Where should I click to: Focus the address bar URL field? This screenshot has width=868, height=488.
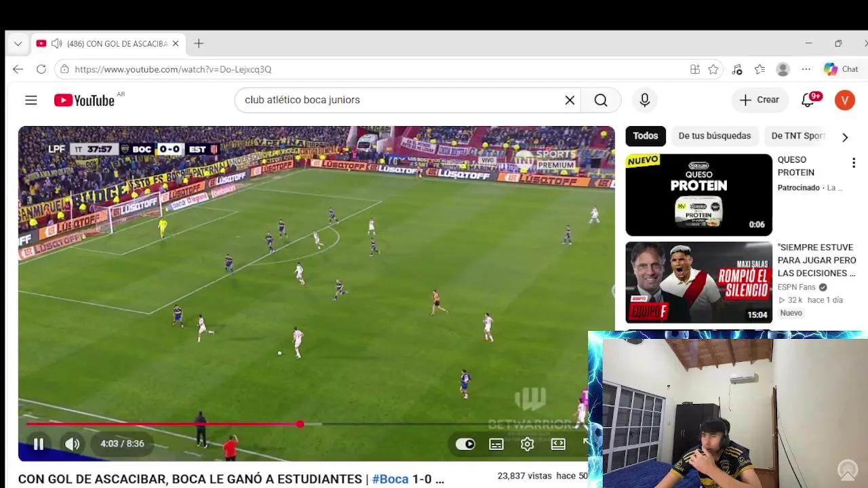point(376,69)
